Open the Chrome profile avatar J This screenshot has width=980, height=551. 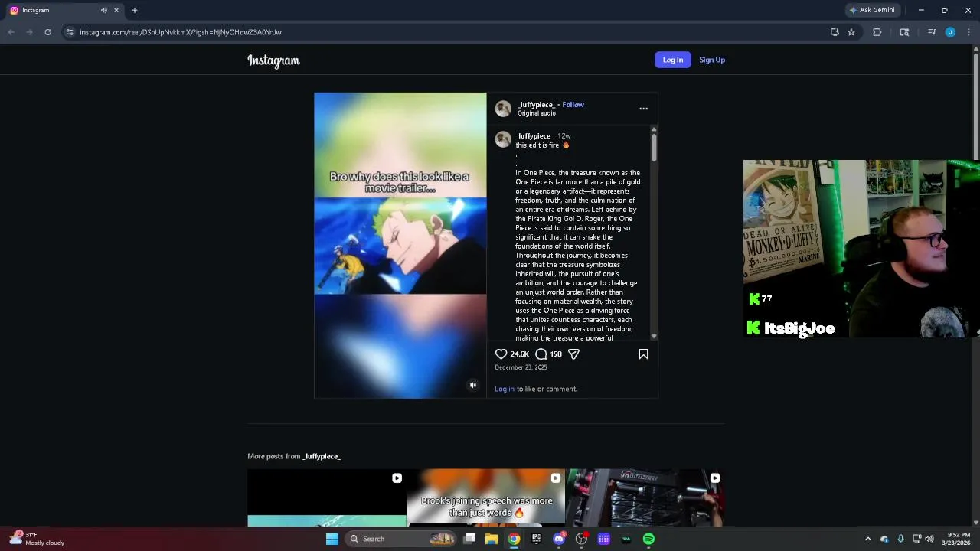click(x=950, y=32)
